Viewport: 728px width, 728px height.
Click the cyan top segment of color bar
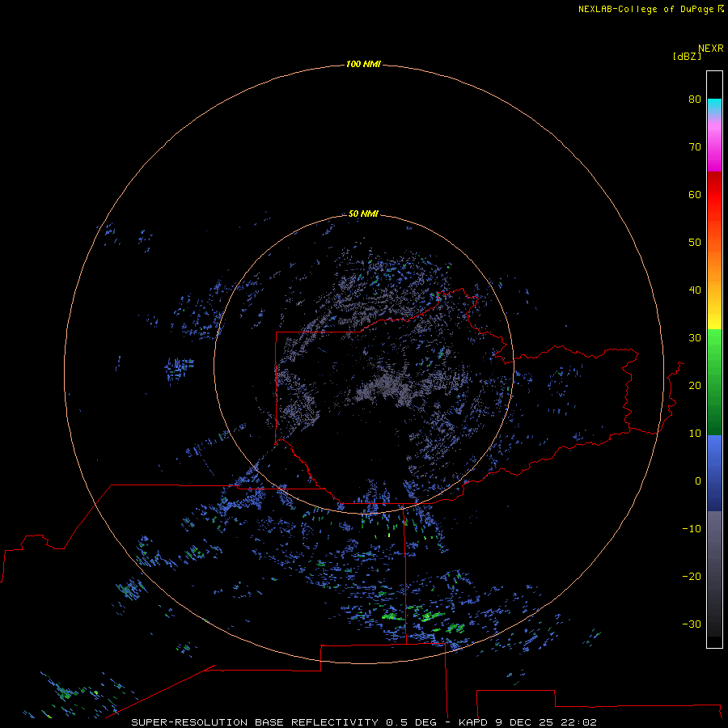click(x=714, y=105)
